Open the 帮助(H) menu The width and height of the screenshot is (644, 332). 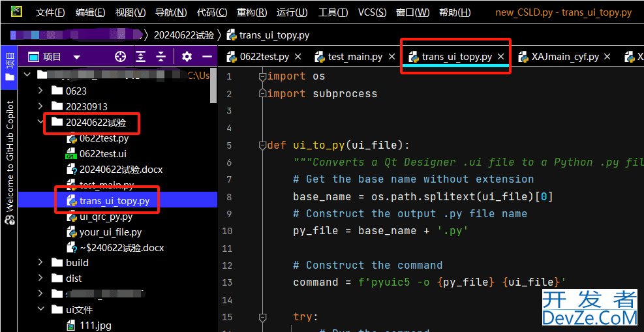tap(455, 12)
